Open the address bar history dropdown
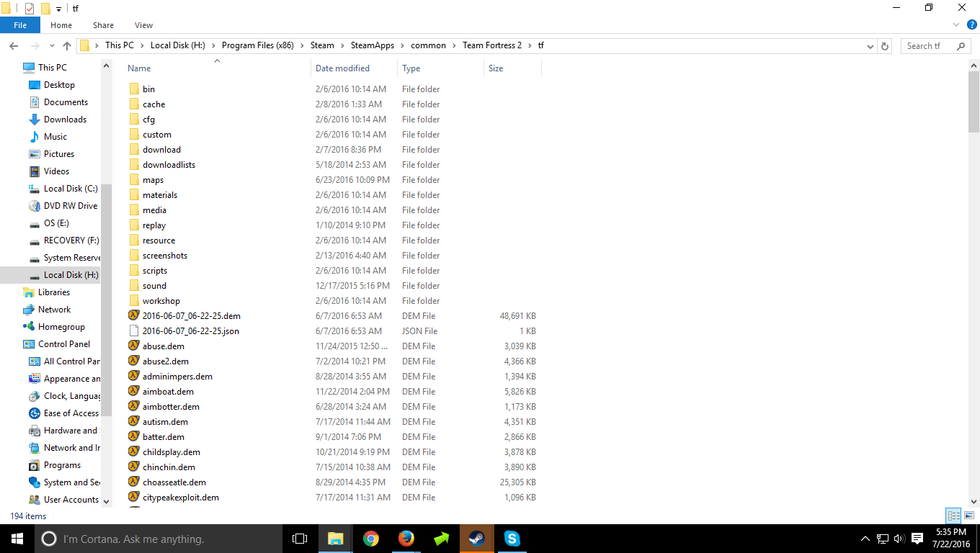Viewport: 980px width, 553px height. tap(871, 46)
